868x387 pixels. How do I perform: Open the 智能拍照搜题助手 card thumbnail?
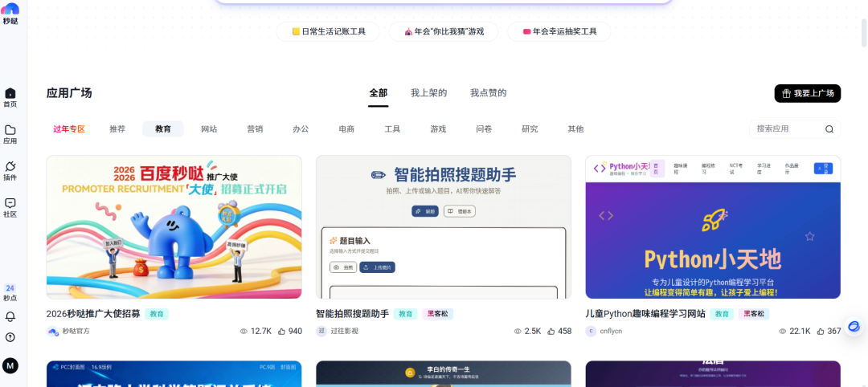(x=444, y=226)
